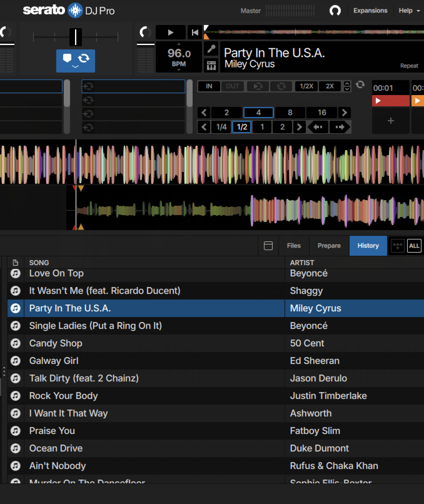
Task: Click the third saved loop slot icon
Action: [x=88, y=114]
